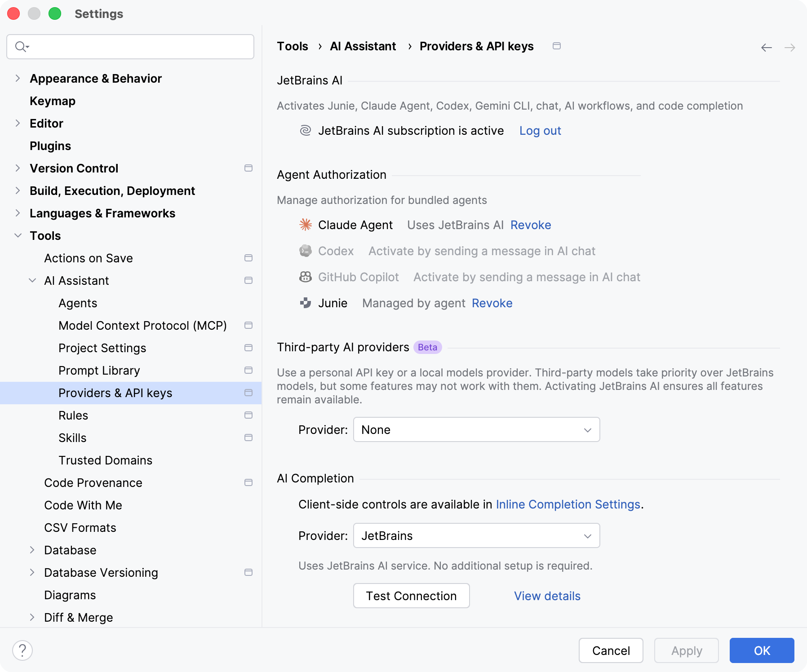Open the third-party Provider dropdown showing None

476,429
